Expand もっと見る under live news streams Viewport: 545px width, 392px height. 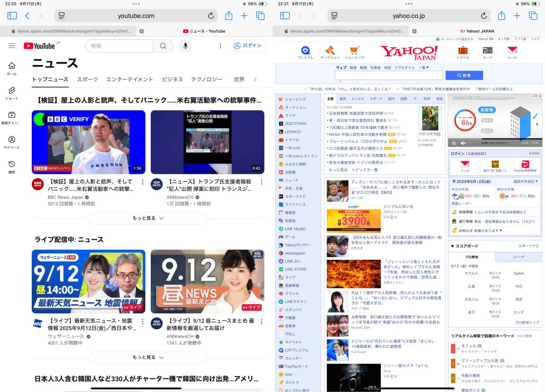click(148, 357)
